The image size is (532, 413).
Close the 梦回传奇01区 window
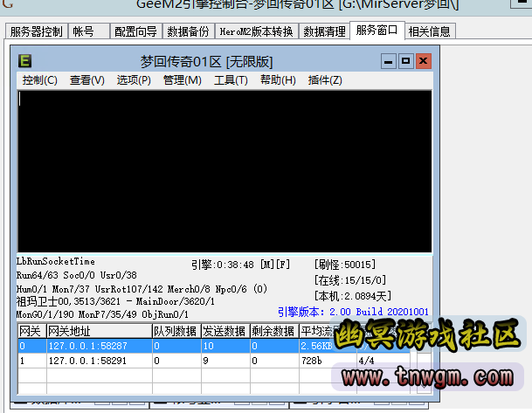(423, 61)
